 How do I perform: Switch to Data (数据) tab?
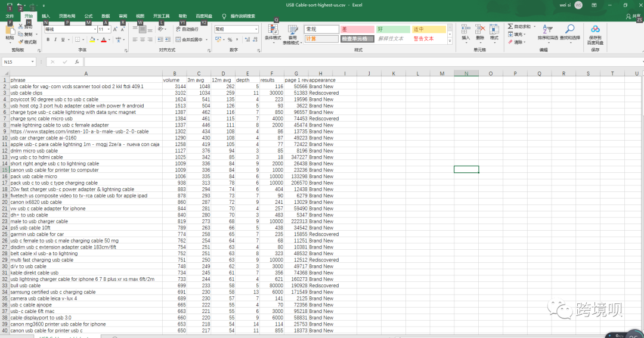coord(106,16)
